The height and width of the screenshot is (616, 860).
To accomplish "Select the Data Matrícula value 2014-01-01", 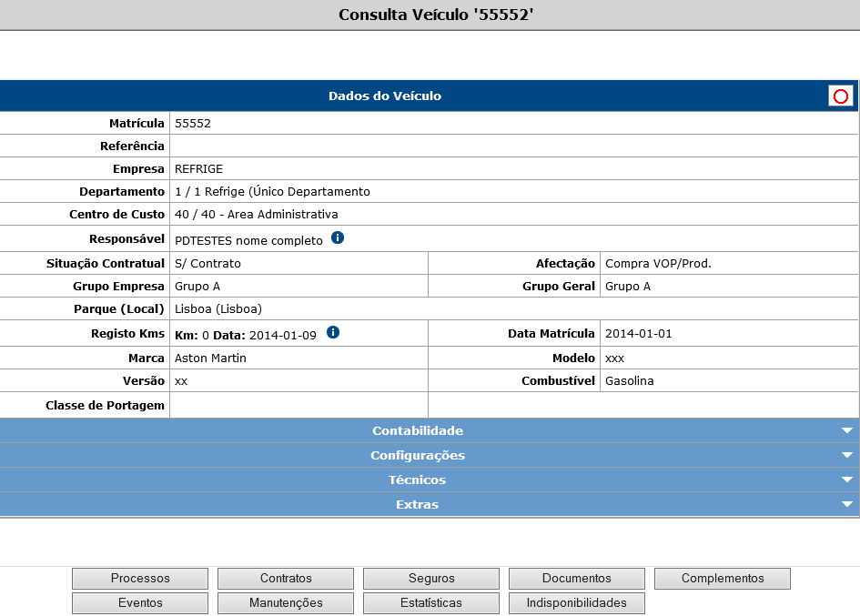I will 639,334.
